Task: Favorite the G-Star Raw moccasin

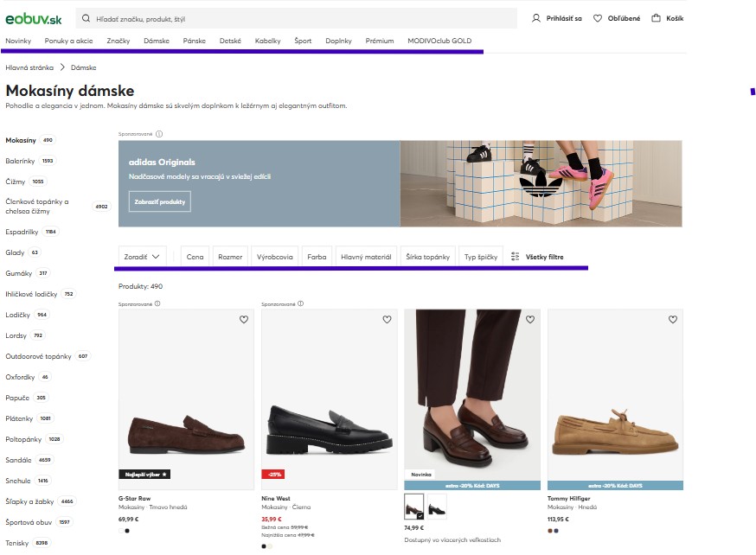Action: tap(244, 319)
